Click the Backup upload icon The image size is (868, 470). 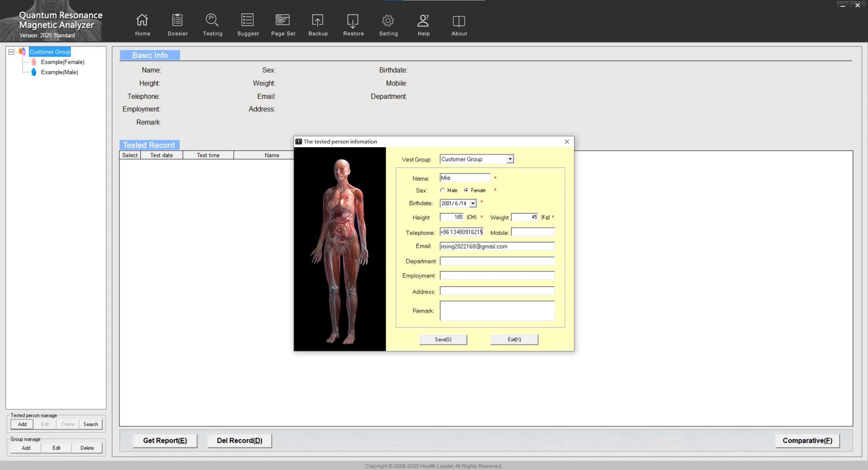coord(318,20)
